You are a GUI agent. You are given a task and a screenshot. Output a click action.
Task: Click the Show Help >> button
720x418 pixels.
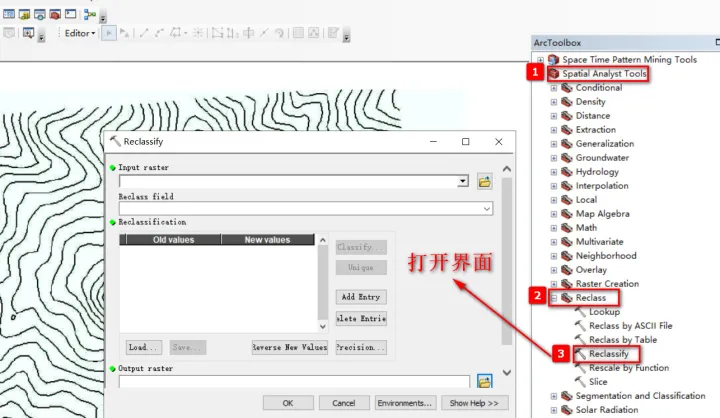[x=474, y=403]
